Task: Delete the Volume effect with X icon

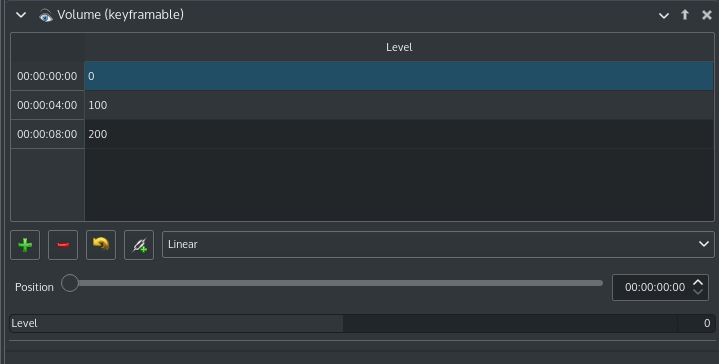Action: click(x=707, y=15)
